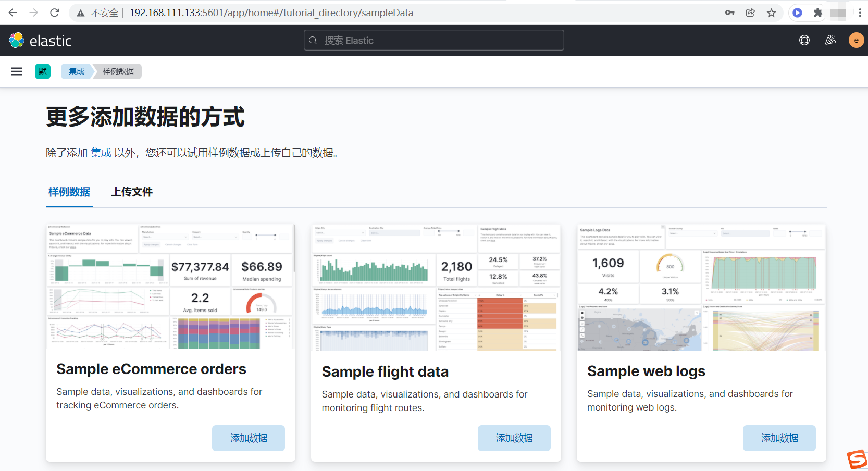The image size is (868, 471).
Task: Click the Sample eCommerce orders dashboard preview
Action: [x=170, y=286]
